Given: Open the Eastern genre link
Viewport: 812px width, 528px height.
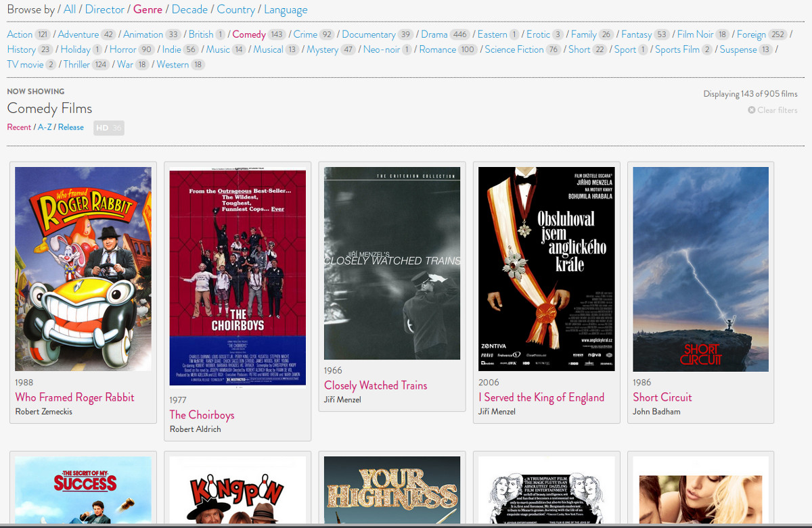Looking at the screenshot, I should click(x=493, y=34).
